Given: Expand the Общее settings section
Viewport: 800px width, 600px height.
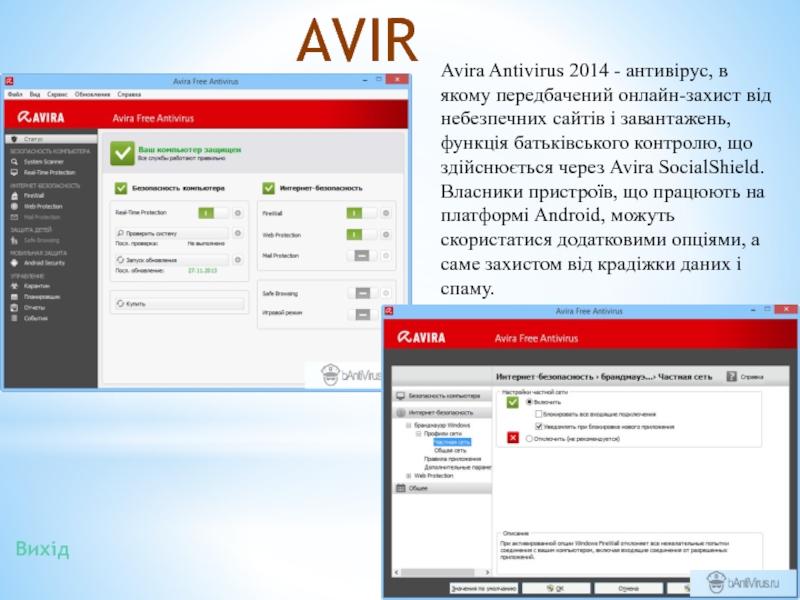Looking at the screenshot, I should (x=442, y=488).
